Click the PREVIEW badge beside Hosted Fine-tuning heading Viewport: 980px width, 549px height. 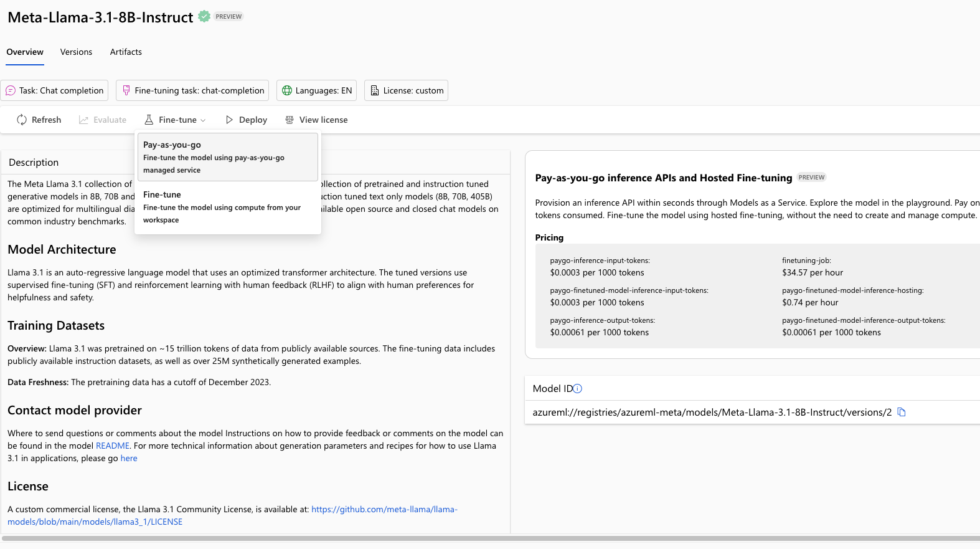(x=811, y=178)
